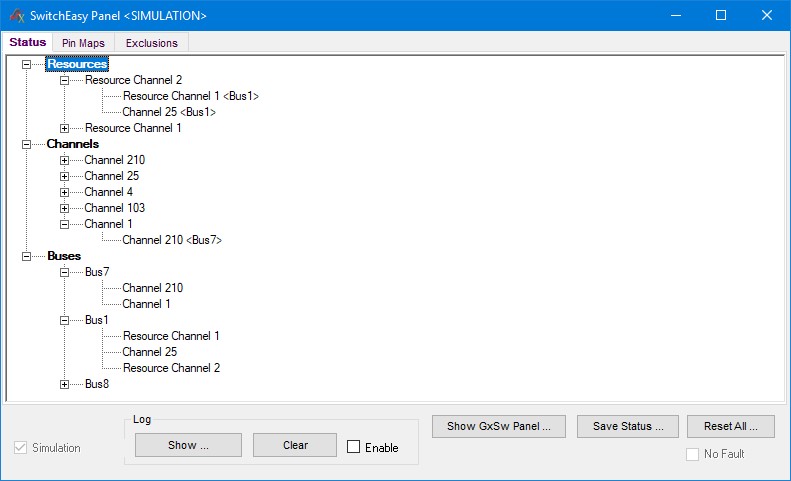Expand the Channel 103 node

pos(65,208)
